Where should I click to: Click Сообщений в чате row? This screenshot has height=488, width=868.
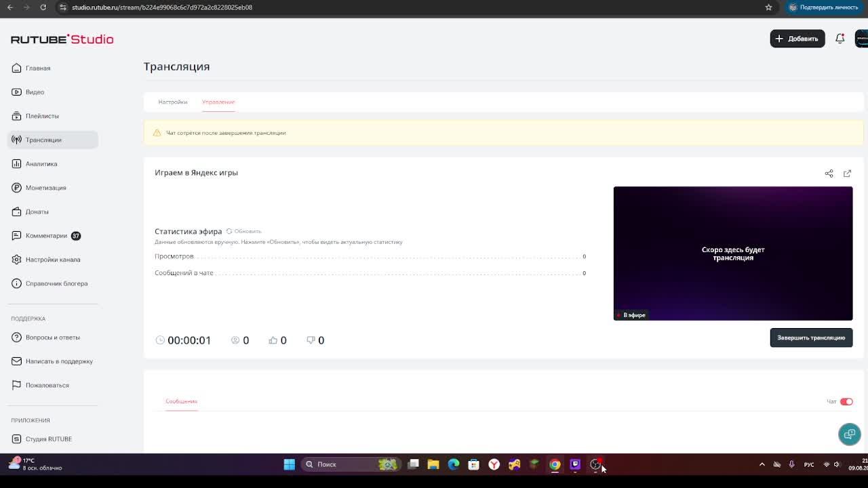[370, 273]
